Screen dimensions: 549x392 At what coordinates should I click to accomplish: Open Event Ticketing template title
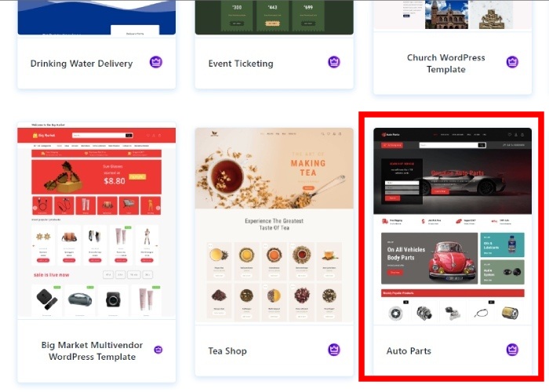coord(241,64)
